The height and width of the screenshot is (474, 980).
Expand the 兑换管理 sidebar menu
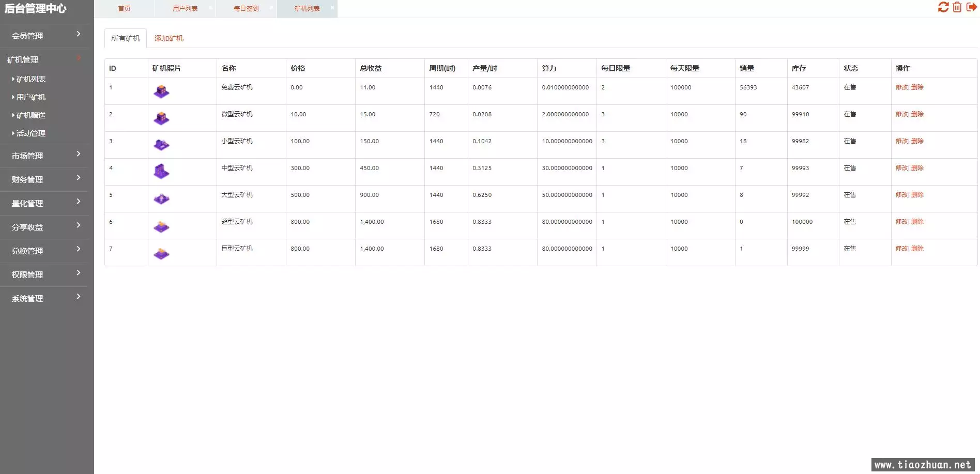[44, 251]
